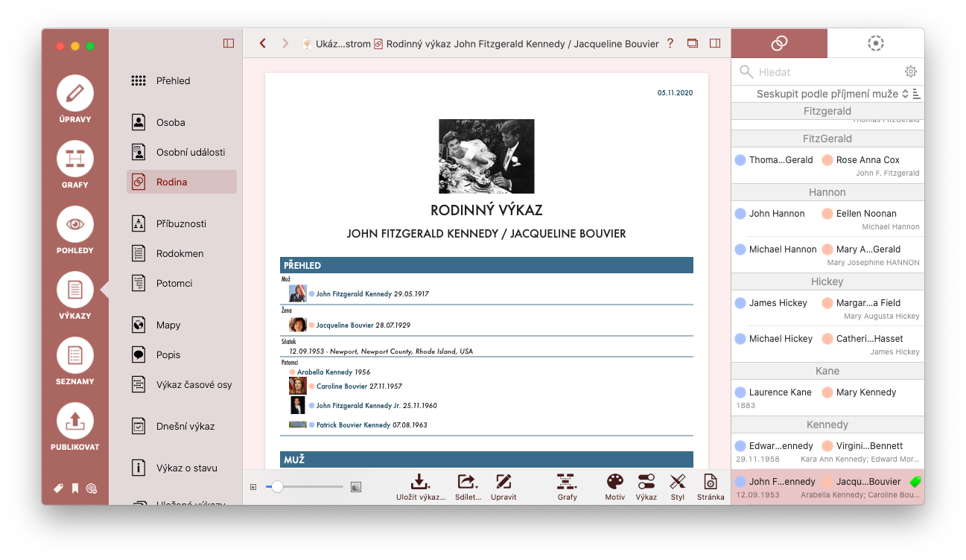
Task: Select Rodokmen in the report list
Action: 182,253
